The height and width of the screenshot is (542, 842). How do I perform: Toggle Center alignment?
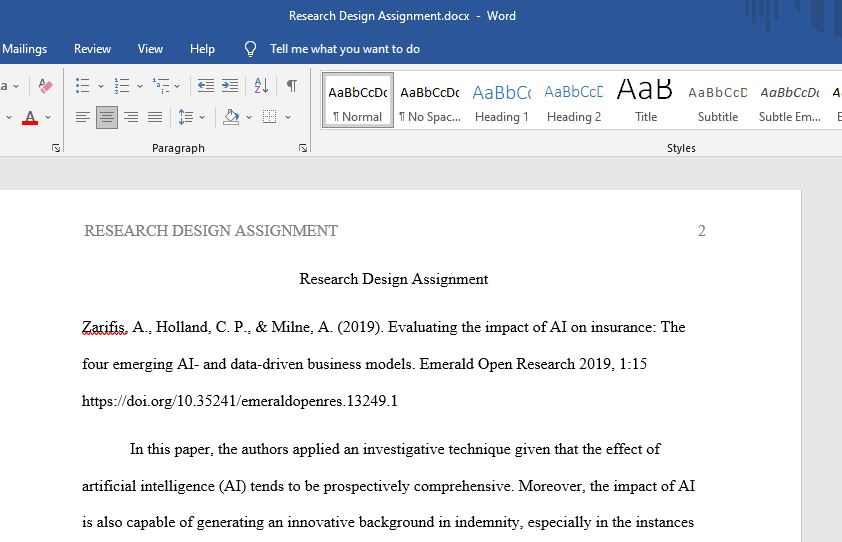tap(107, 117)
